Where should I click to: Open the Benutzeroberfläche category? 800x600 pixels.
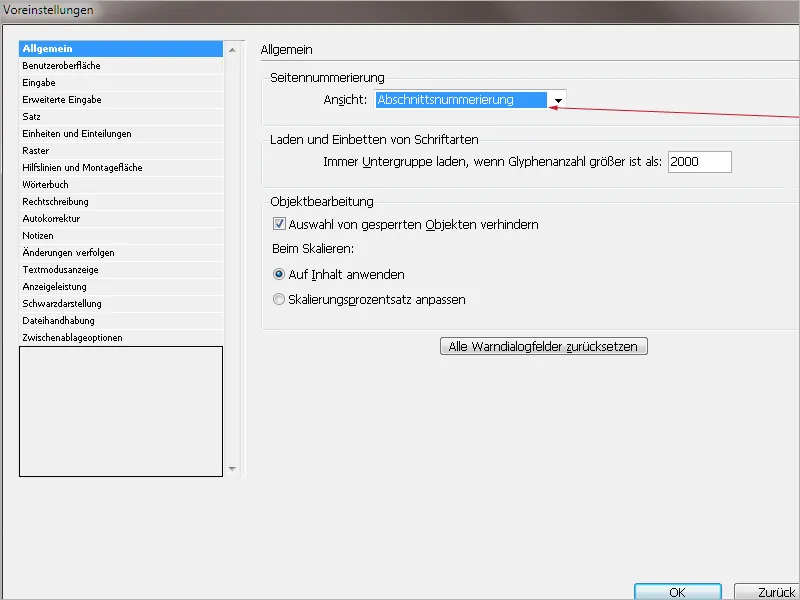pos(121,66)
